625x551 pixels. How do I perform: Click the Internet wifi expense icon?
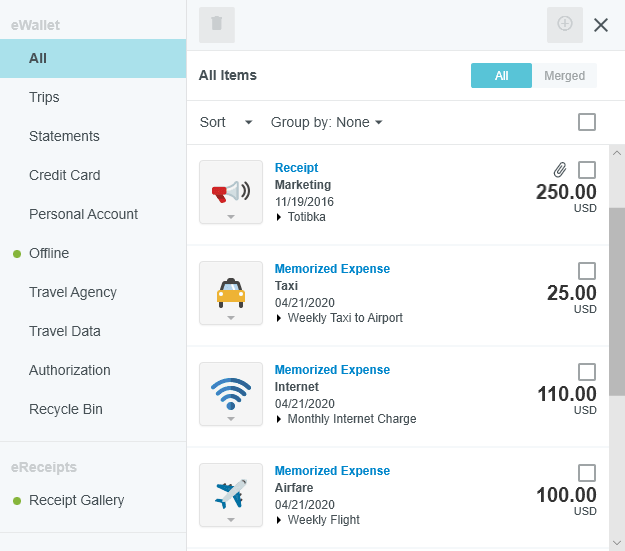tap(231, 393)
